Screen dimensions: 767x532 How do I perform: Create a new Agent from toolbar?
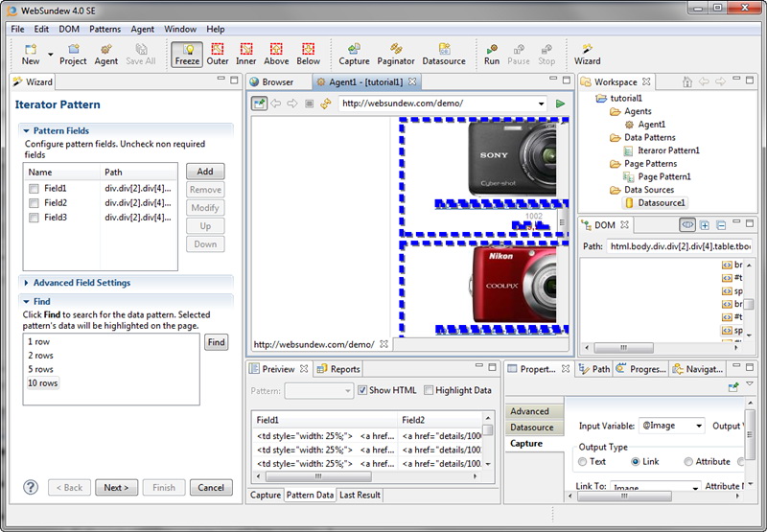[105, 54]
